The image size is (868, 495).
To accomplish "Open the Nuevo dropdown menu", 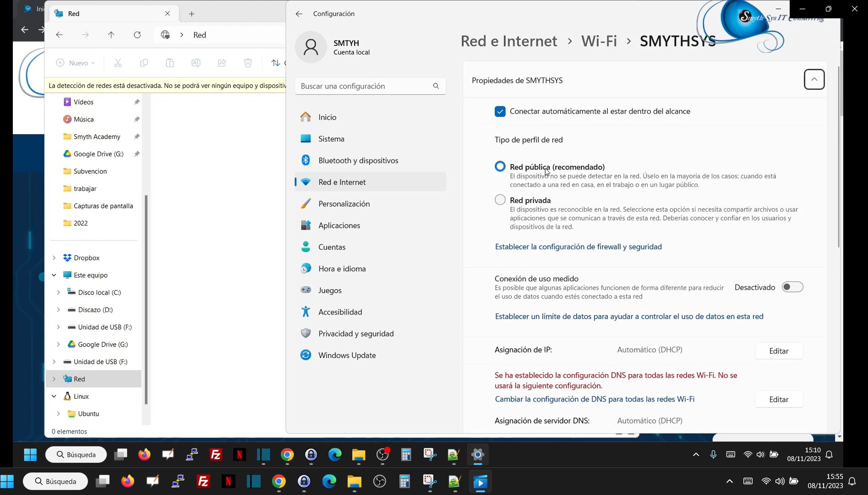I will tap(76, 63).
